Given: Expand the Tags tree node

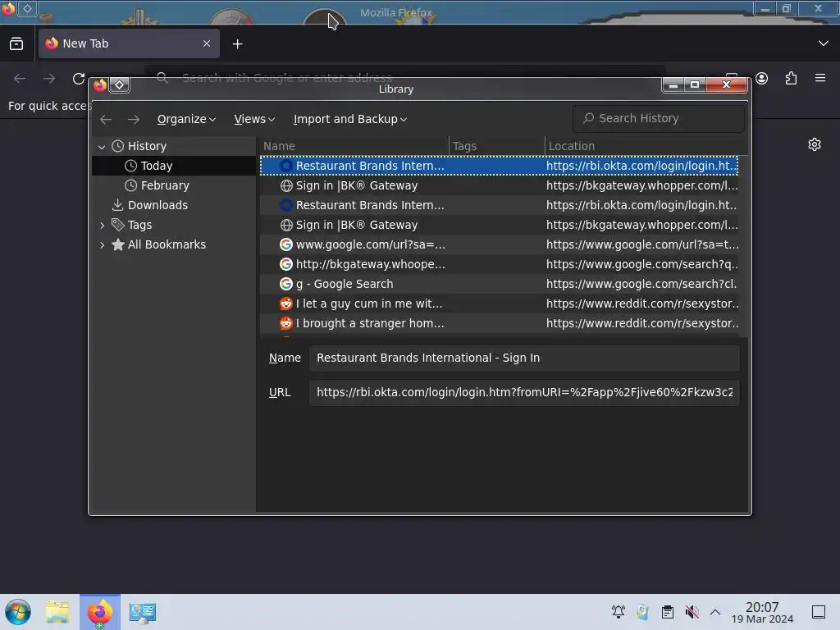Looking at the screenshot, I should click(x=102, y=225).
